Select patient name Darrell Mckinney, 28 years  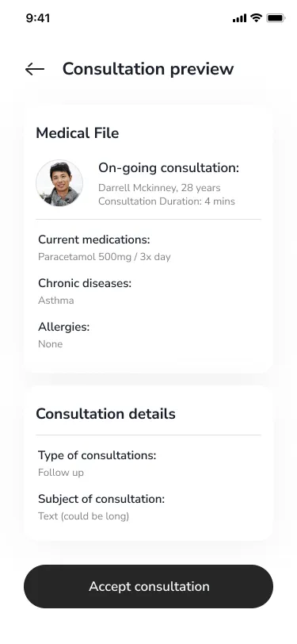tap(159, 188)
